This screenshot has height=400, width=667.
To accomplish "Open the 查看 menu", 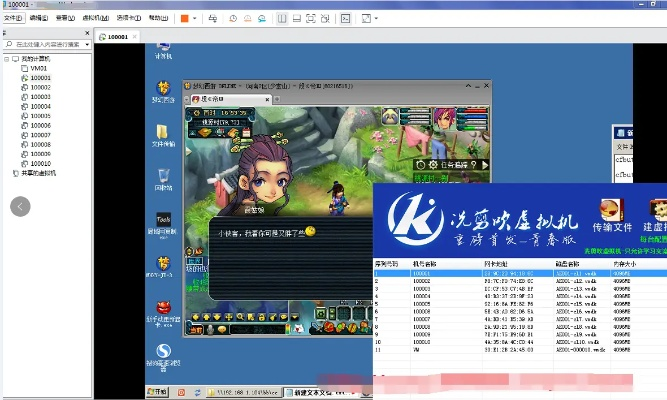I will point(65,18).
